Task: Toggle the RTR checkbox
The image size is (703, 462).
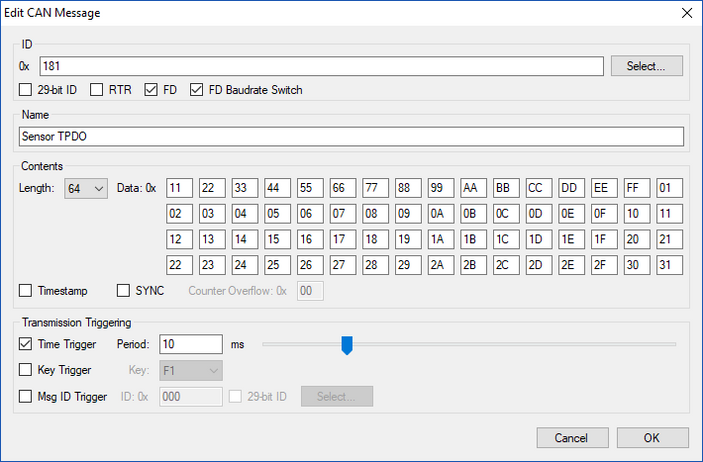Action: (97, 90)
